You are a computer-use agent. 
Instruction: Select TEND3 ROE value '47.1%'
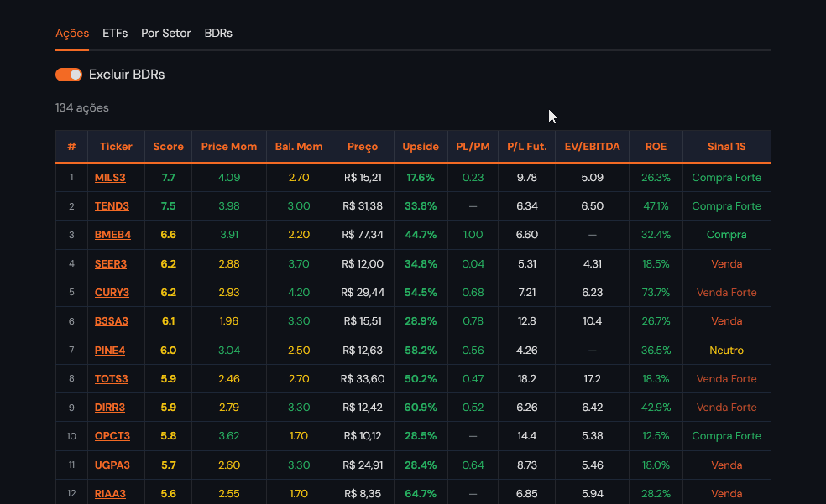[x=656, y=206]
